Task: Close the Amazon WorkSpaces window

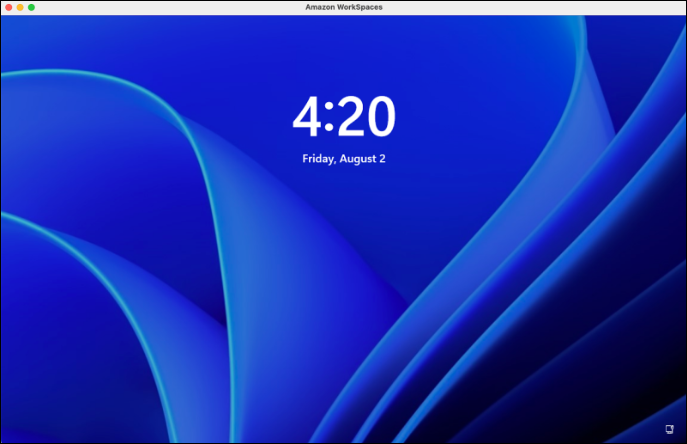Action: 8,7
